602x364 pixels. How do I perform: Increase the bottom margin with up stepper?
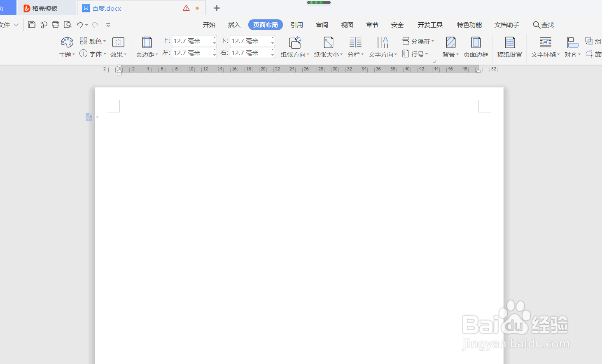(273, 38)
